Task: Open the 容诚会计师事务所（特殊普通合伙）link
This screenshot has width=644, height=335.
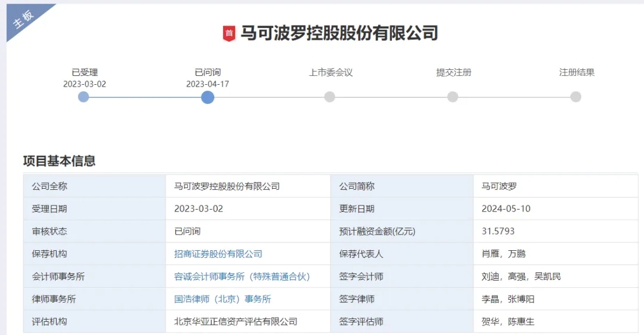Action: pyautogui.click(x=242, y=276)
